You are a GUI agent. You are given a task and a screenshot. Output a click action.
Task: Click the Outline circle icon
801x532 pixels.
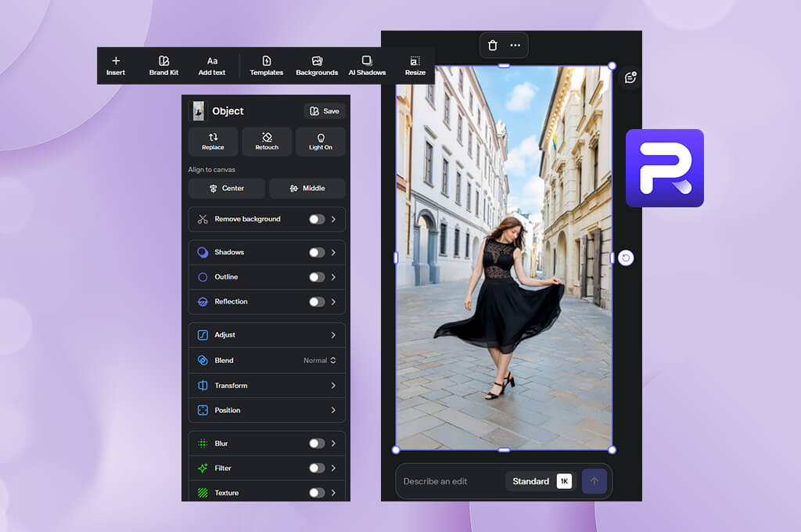tap(203, 277)
